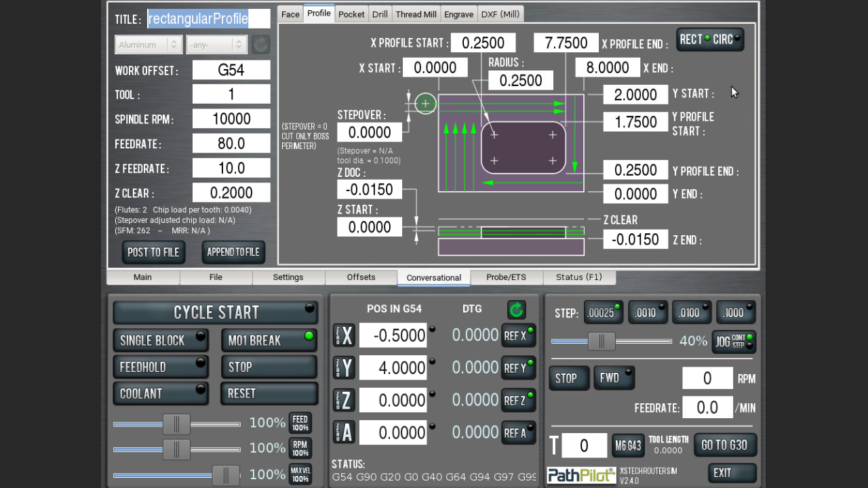
Task: Reset RPM override to 100%
Action: (x=300, y=448)
